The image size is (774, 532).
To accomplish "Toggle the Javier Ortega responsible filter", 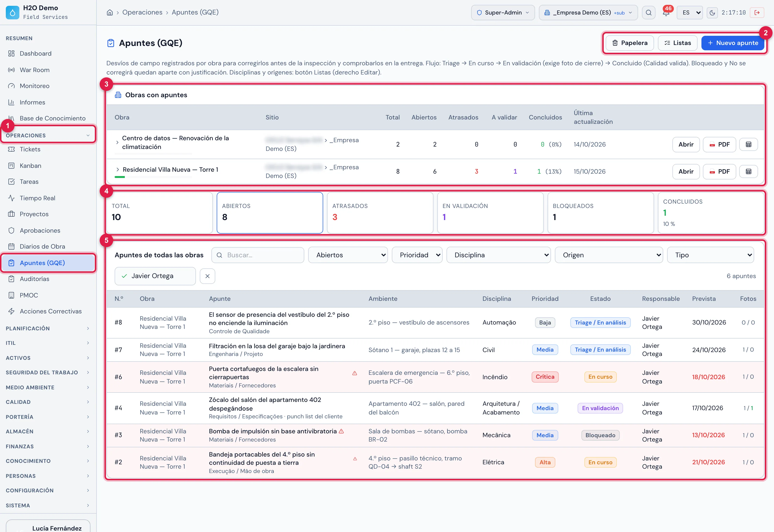I will click(155, 276).
